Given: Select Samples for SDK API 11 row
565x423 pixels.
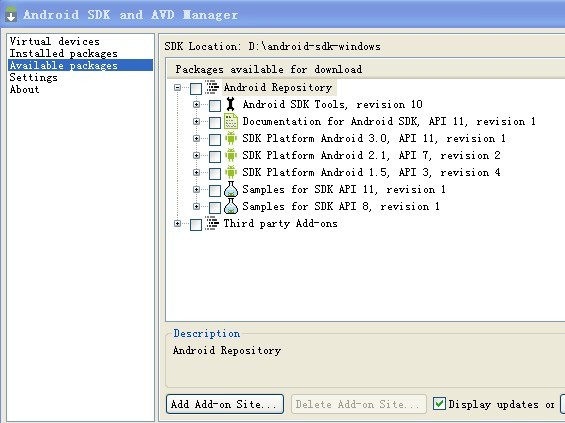Looking at the screenshot, I should 344,189.
